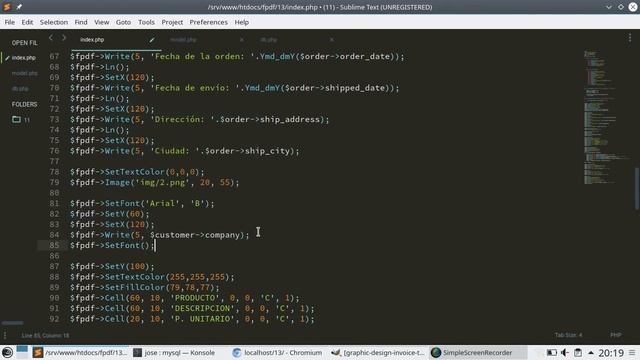Open the Selection menu
This screenshot has width=640, height=360.
click(54, 22)
